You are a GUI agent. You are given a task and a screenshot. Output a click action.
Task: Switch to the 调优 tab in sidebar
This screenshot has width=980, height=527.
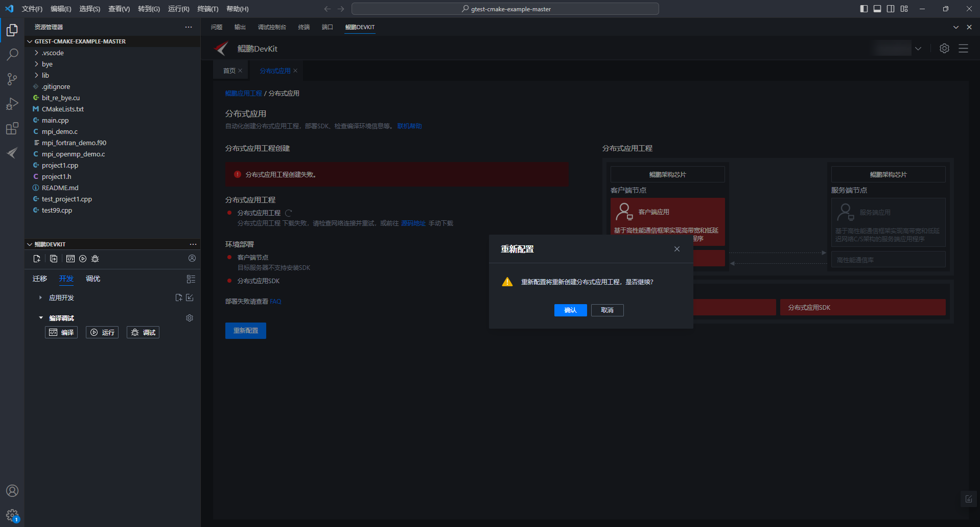click(x=93, y=279)
